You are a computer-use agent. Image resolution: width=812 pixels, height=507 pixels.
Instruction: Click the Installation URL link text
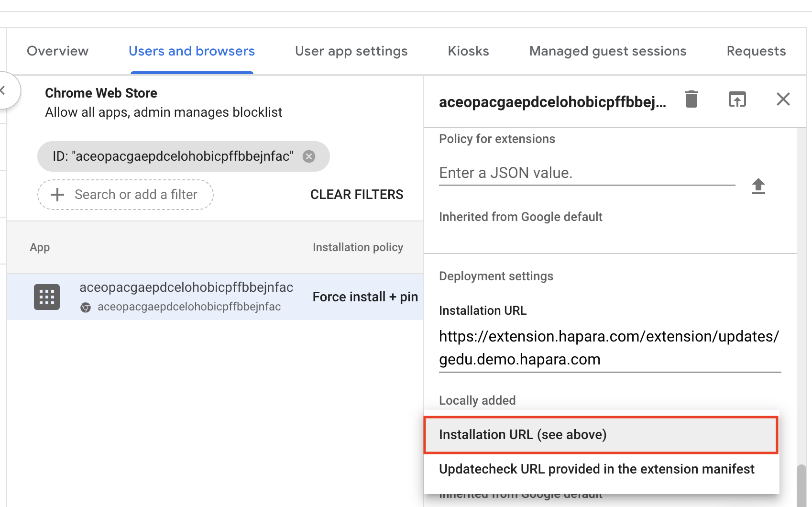click(x=608, y=348)
